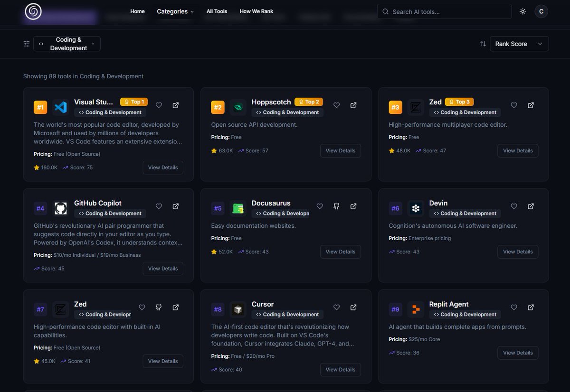This screenshot has height=392, width=570.
Task: Click the GitHub Copilot logo icon
Action: coord(60,208)
